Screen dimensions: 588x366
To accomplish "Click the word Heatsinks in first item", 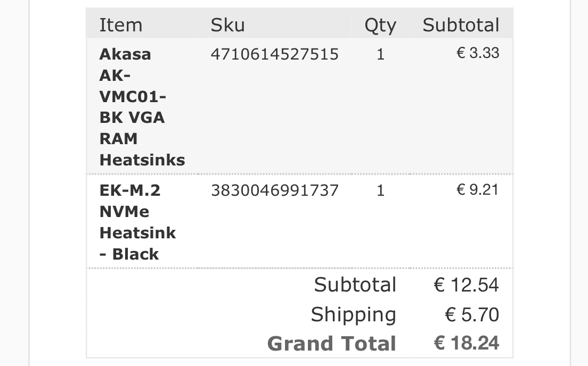I will (142, 160).
